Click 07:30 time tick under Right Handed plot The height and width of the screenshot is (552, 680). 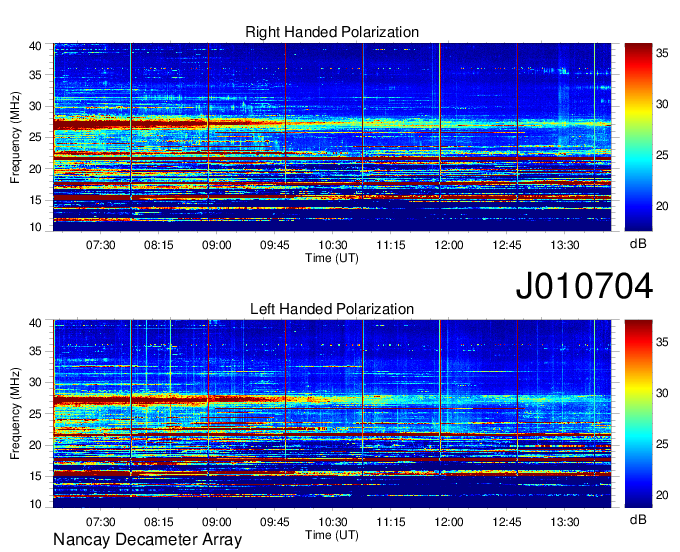pyautogui.click(x=101, y=245)
